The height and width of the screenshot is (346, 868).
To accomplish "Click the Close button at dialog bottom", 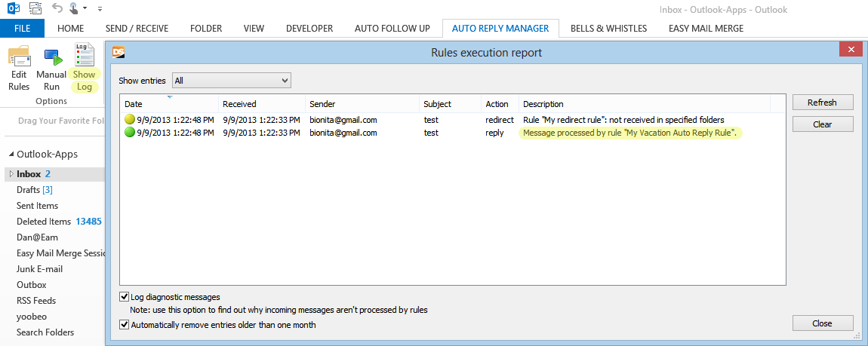I will click(x=822, y=323).
